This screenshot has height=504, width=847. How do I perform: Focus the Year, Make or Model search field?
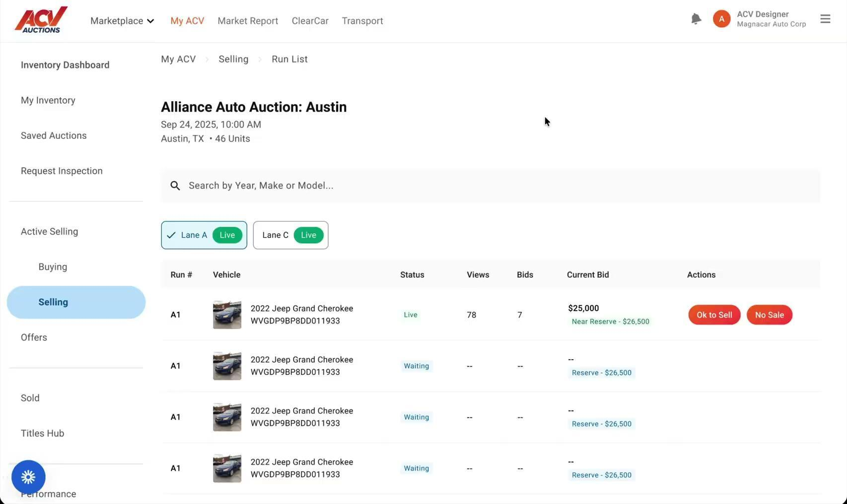coord(491,186)
